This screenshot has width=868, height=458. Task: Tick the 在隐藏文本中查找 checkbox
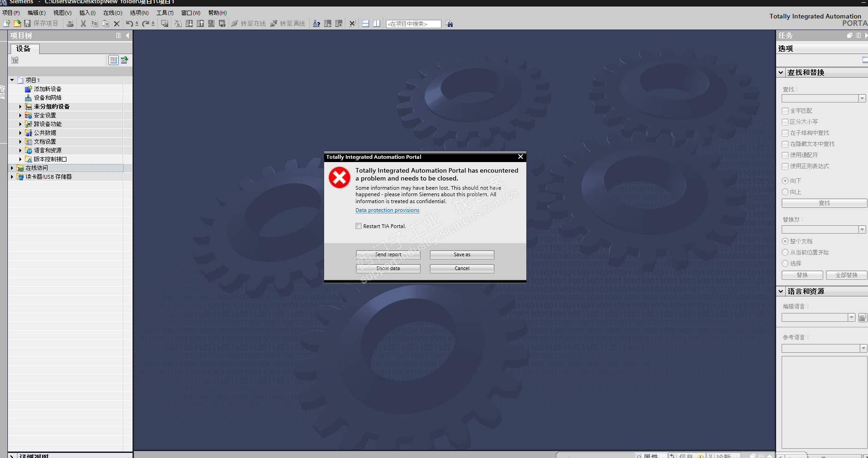[785, 144]
